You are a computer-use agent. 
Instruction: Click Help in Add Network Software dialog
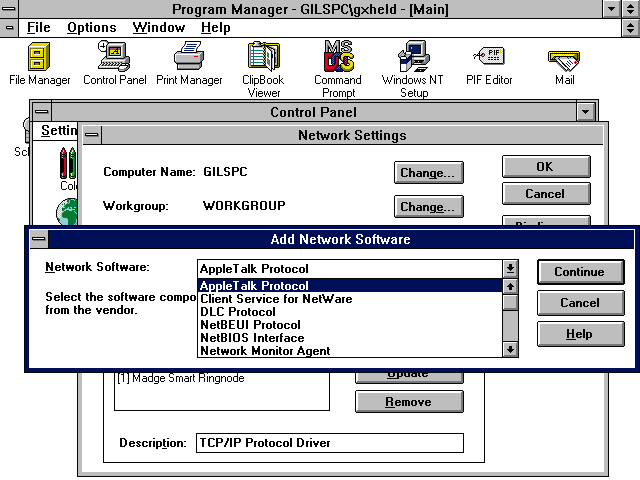point(579,334)
